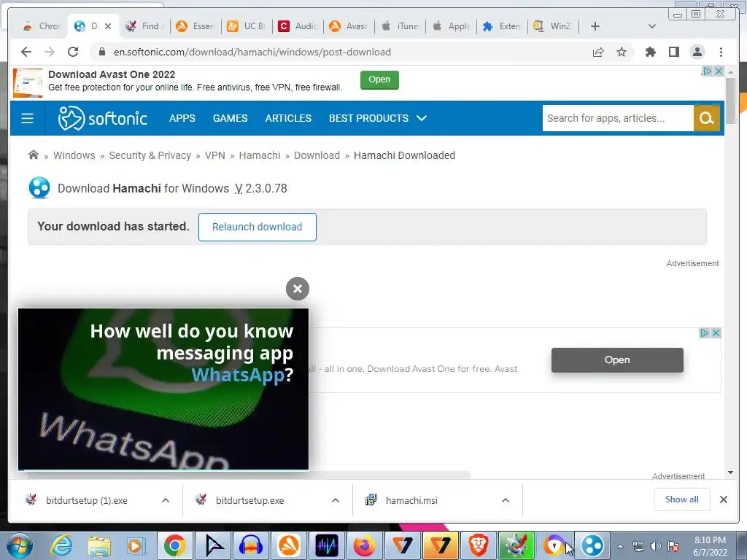Open the GAMES menu item
Viewport: 747px width, 560px height.
tap(230, 118)
